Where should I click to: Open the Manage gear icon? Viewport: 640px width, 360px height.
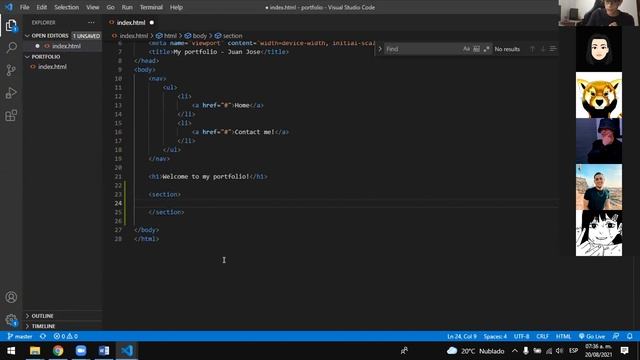pos(11,320)
